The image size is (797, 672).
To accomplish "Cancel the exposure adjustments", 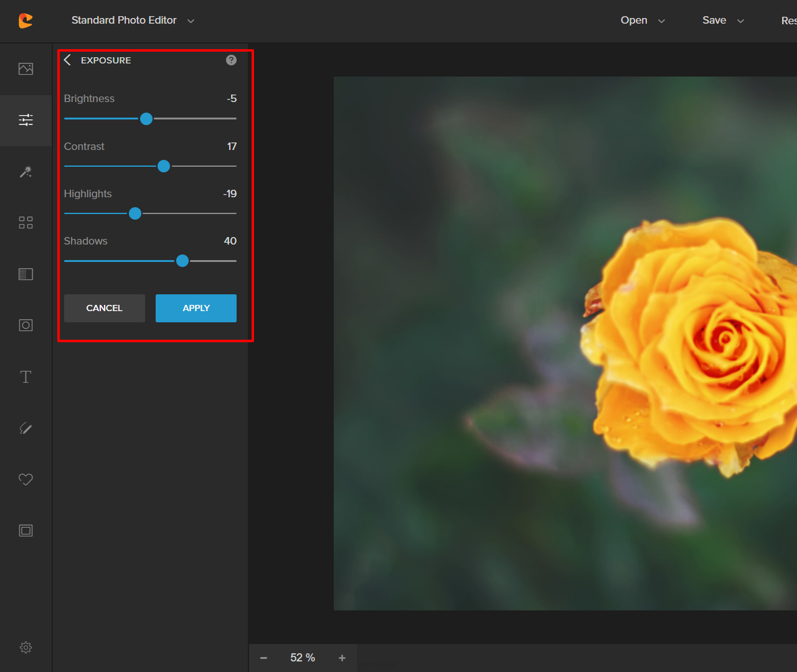I will 104,308.
